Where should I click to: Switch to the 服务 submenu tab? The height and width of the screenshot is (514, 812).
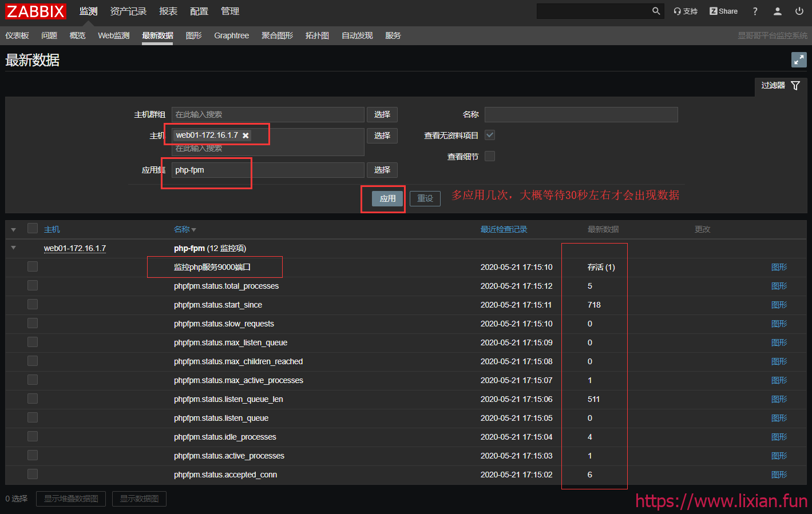pos(393,35)
